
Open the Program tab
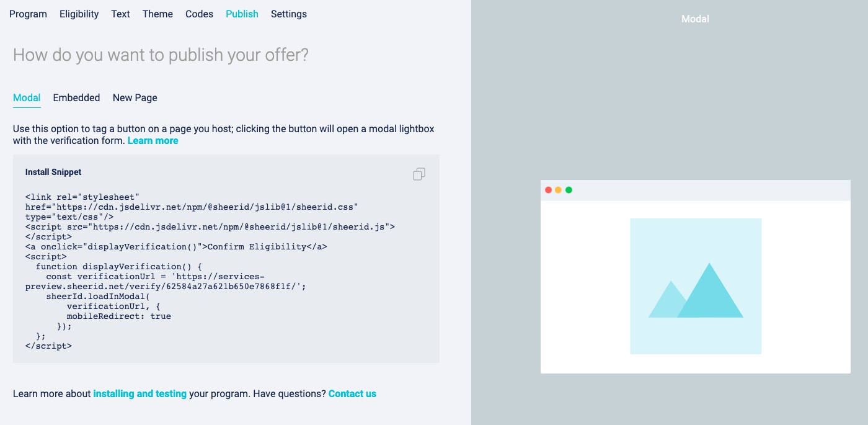(28, 14)
